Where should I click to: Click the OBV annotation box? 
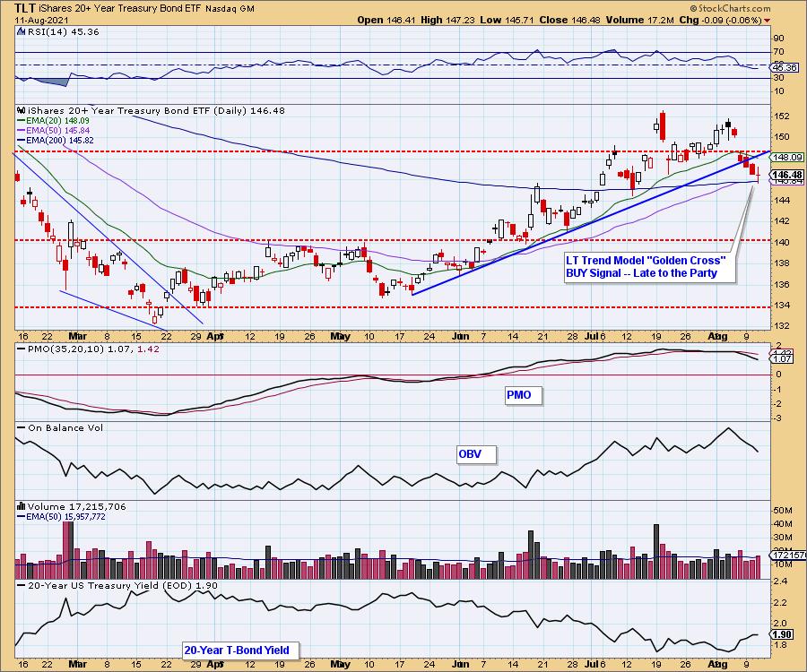pyautogui.click(x=477, y=454)
